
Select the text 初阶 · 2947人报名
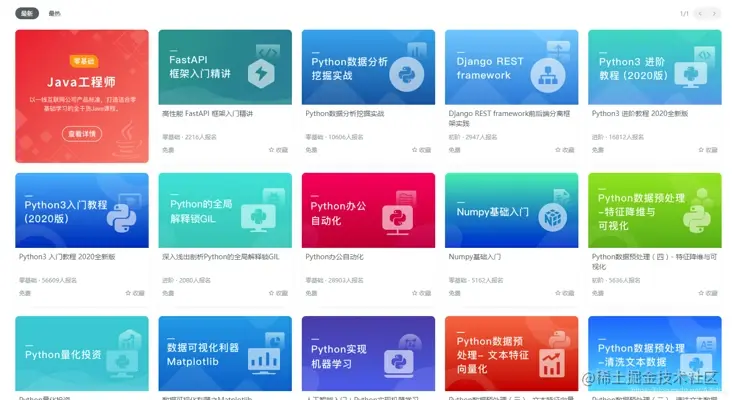tap(472, 137)
